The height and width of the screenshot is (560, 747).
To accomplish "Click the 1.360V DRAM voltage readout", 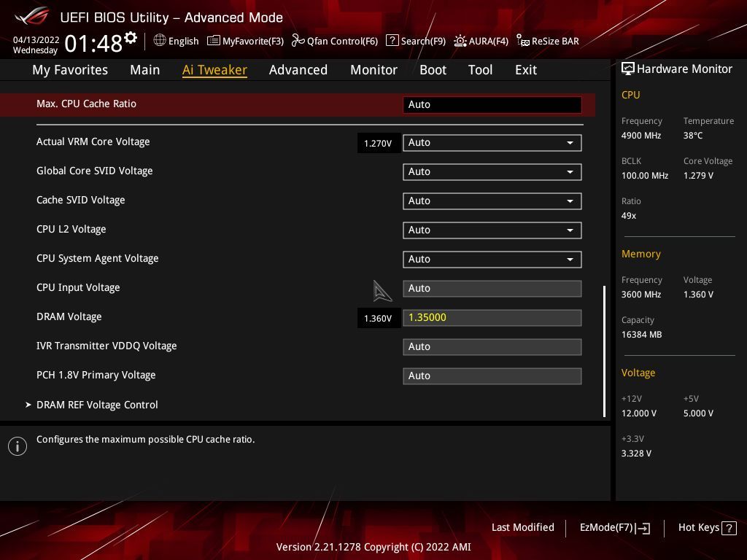I will click(379, 318).
